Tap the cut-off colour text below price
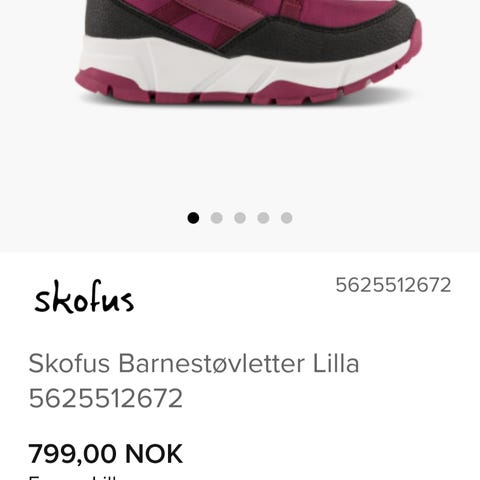The image size is (480, 480). click(73, 477)
